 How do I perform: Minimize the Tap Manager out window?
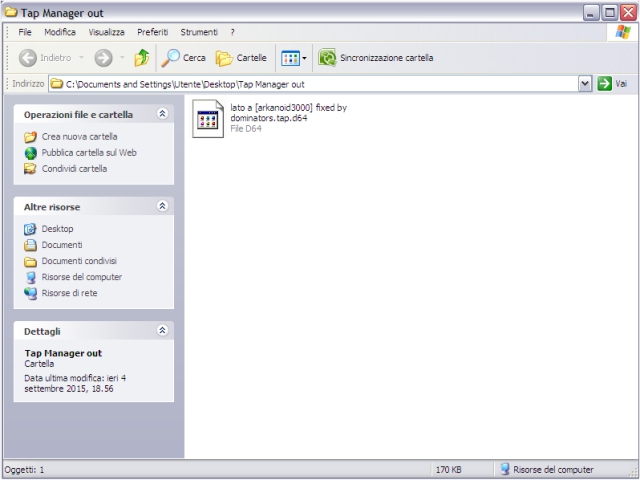[591, 13]
